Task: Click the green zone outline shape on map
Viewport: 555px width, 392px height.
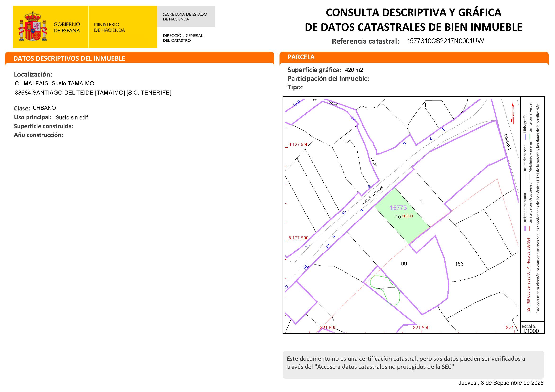Action: click(x=385, y=290)
